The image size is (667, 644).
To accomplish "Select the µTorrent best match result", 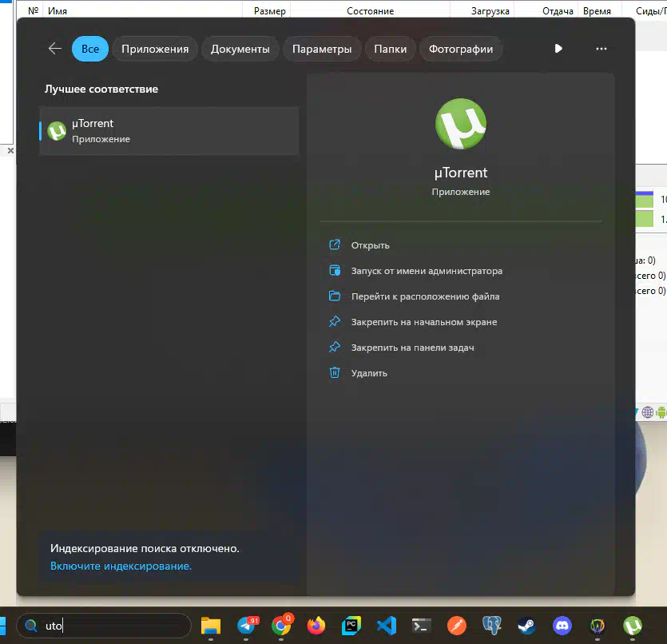I will coord(169,131).
